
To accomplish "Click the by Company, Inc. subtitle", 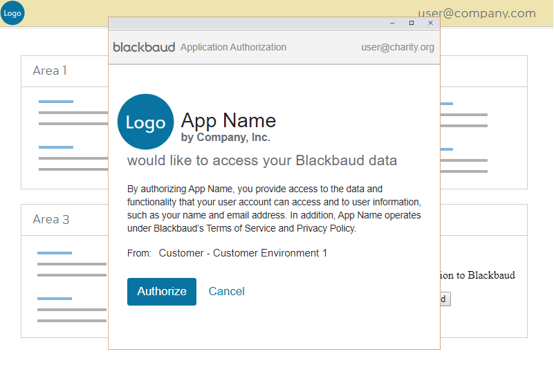I will (225, 138).
